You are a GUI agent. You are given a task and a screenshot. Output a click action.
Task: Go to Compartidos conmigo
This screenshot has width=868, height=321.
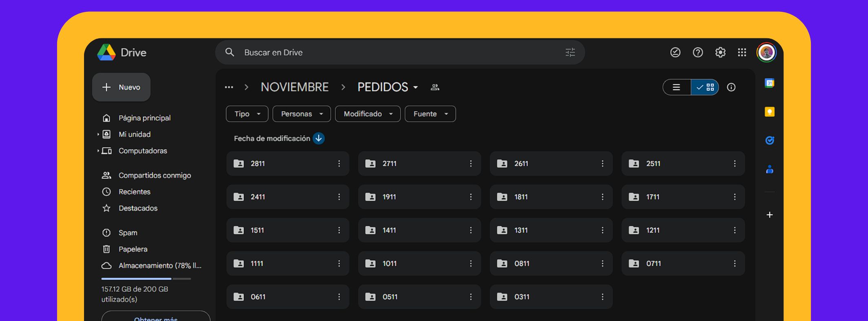click(x=155, y=176)
